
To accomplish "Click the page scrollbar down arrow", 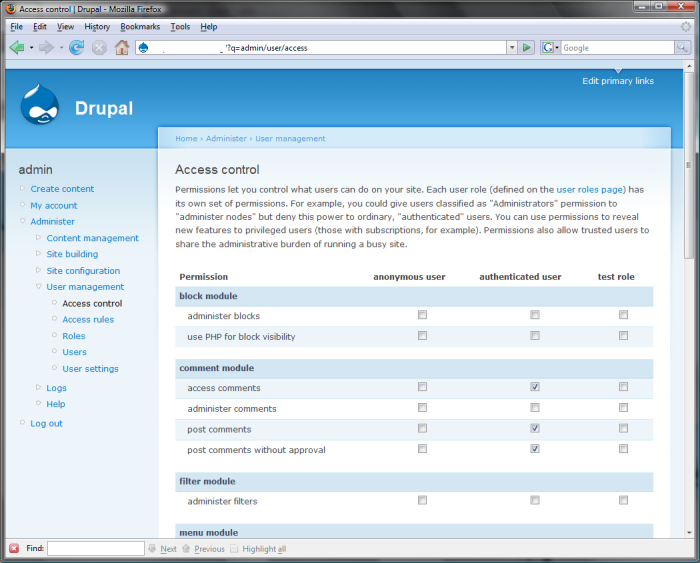I will coord(689,532).
